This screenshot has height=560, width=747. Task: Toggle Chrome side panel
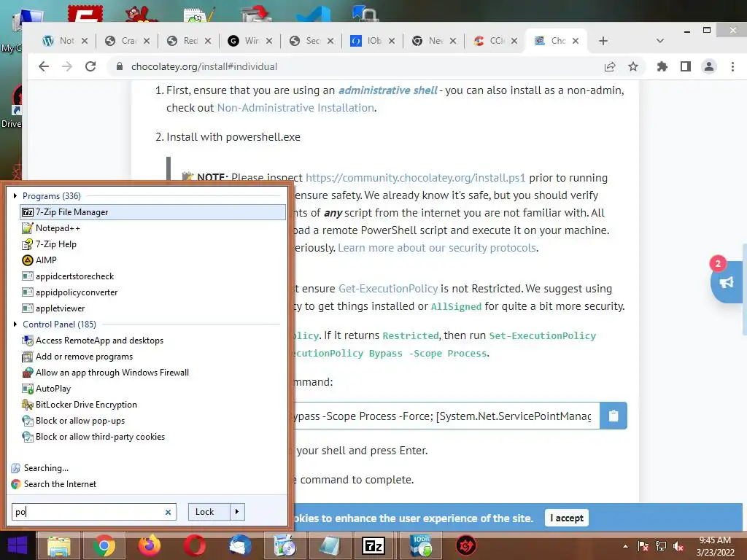pyautogui.click(x=686, y=66)
